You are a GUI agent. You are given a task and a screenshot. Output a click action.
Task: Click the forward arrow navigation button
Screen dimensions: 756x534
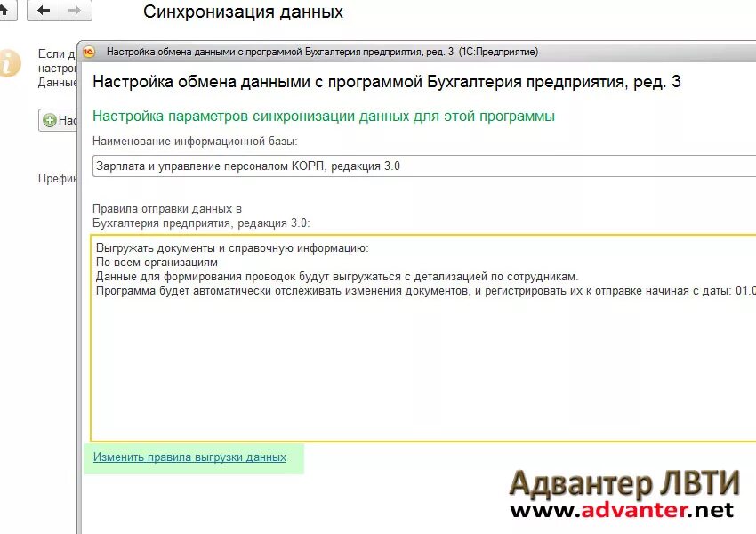click(x=76, y=10)
